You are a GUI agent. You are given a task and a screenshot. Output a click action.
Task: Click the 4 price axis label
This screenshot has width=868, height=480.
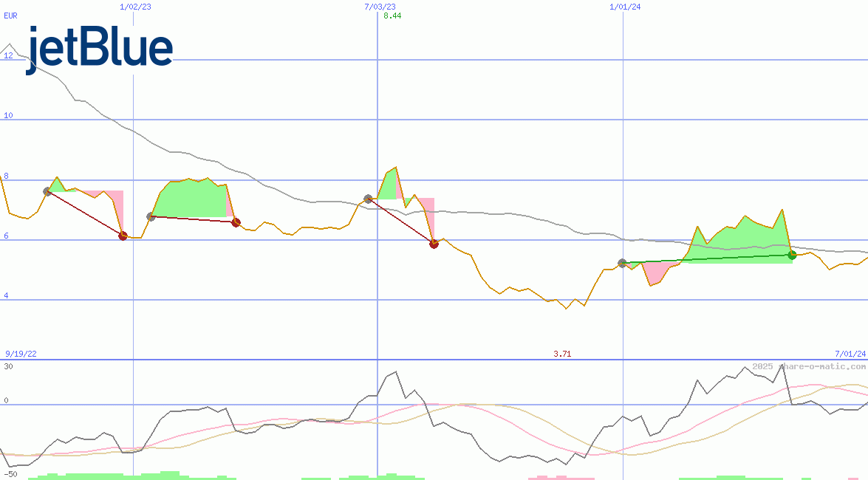tap(6, 295)
